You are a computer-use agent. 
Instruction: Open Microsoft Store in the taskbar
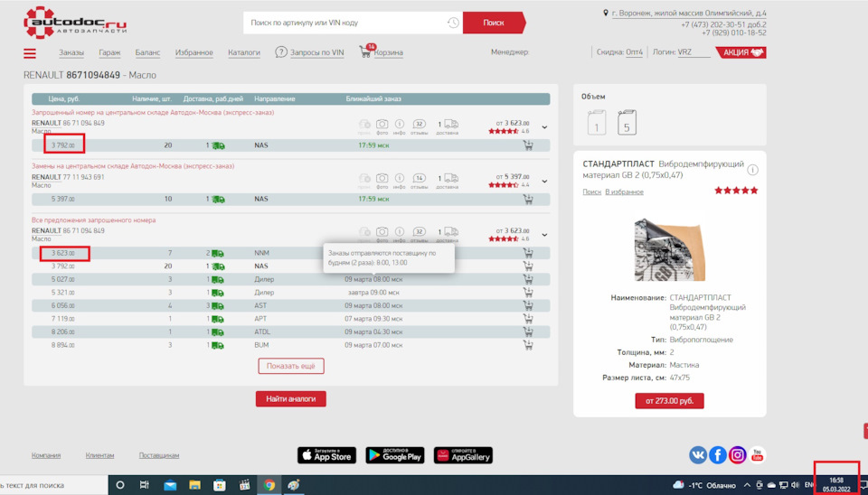coord(220,485)
